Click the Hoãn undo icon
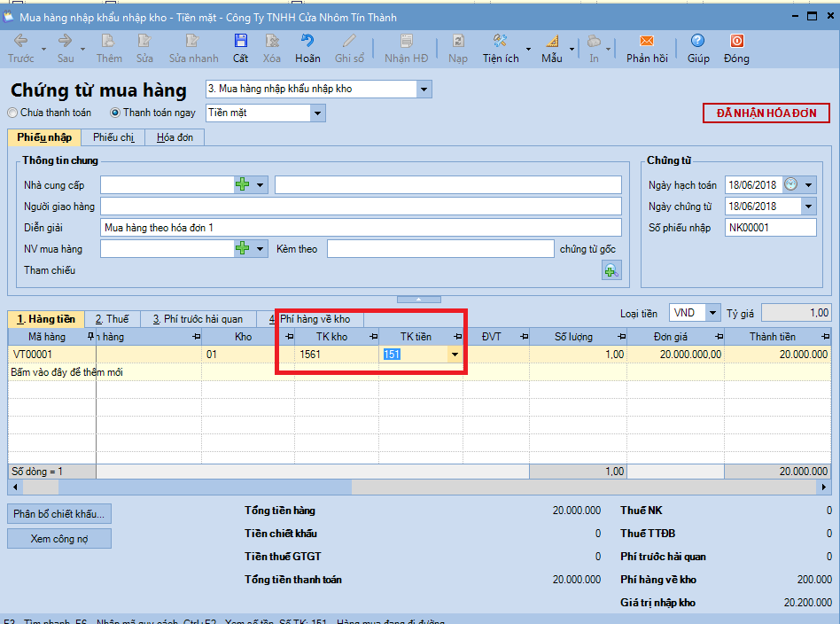Screen dimensions: 840x624 [307, 42]
